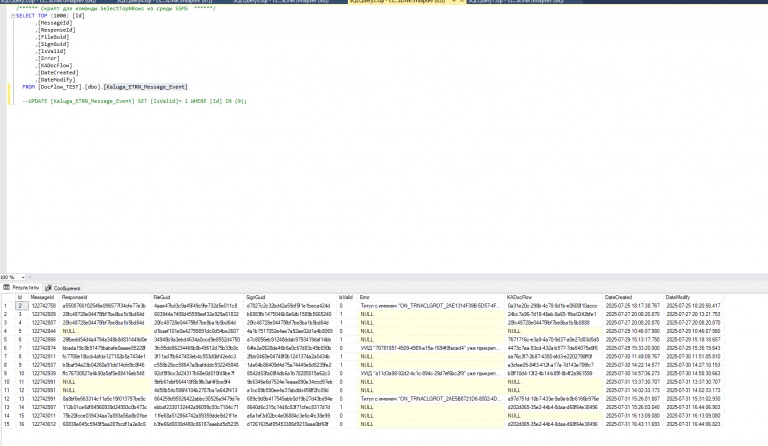Click MessageId cell 122742911
The image size is (768, 446).
click(44, 356)
